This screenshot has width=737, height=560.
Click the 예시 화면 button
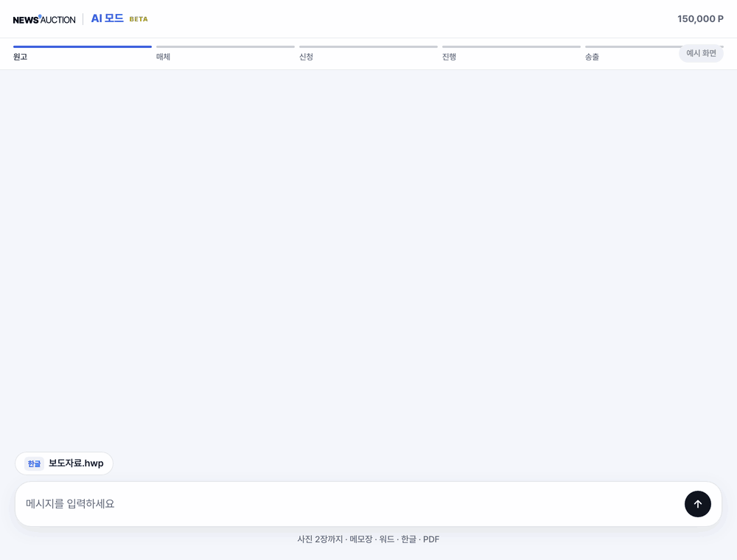701,53
